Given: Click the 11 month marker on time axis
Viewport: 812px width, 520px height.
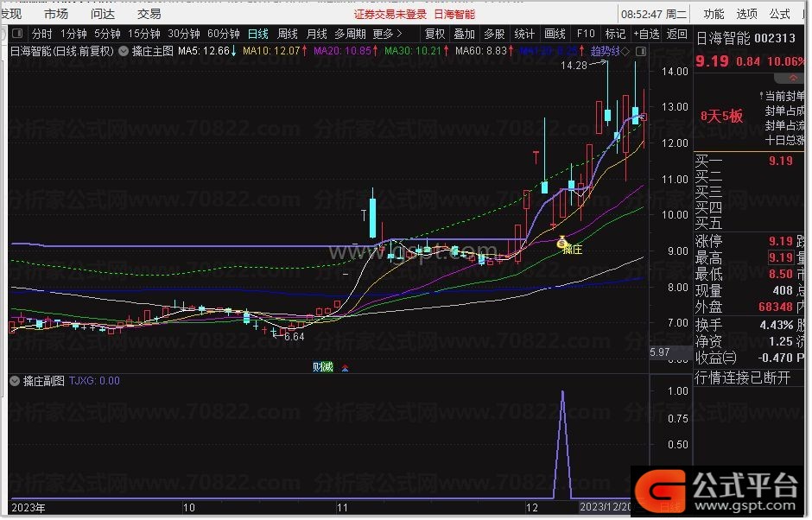Looking at the screenshot, I should coord(342,508).
